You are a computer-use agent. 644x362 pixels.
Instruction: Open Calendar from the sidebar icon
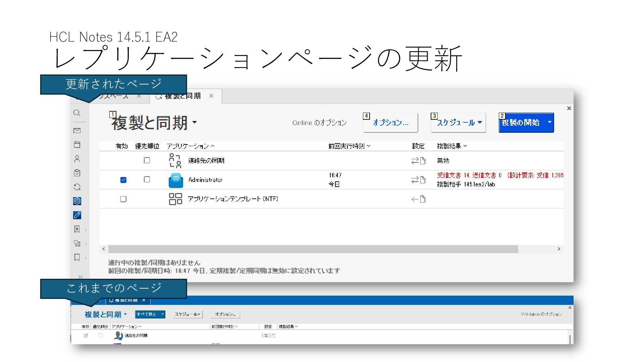[x=77, y=144]
